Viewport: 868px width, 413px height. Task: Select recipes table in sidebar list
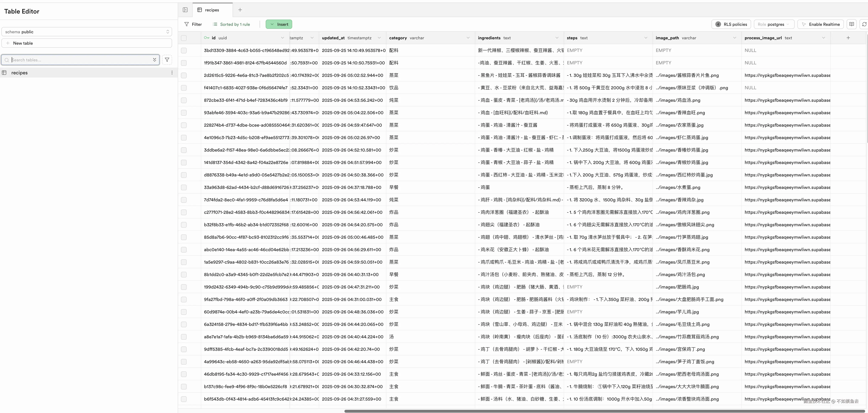[20, 73]
